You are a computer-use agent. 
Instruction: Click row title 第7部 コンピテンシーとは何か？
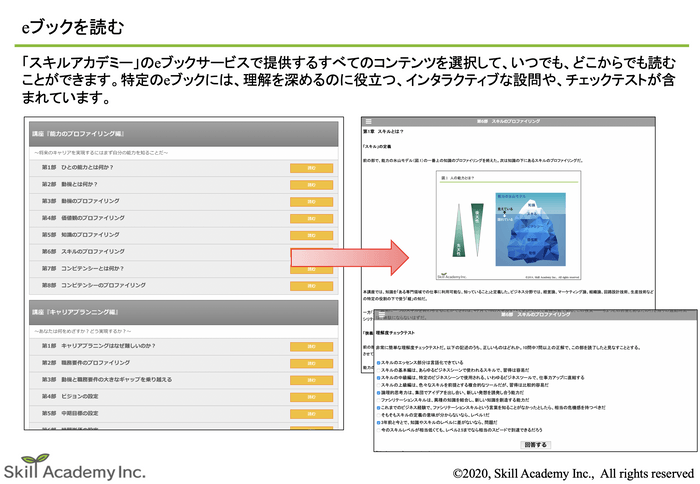pos(83,268)
